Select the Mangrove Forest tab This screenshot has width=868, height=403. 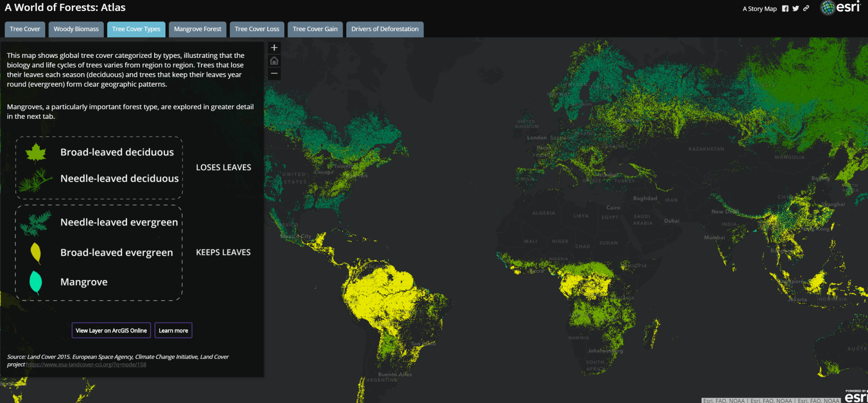click(198, 29)
